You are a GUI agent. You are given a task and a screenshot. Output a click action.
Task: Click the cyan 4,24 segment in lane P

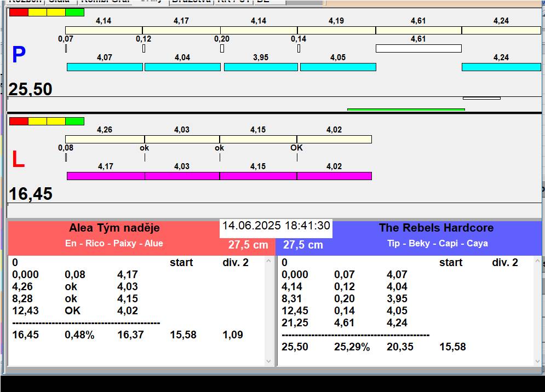(x=501, y=67)
